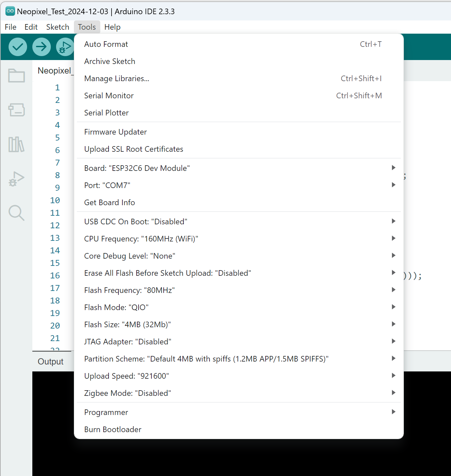Open the Edit menu
451x476 pixels.
(31, 27)
